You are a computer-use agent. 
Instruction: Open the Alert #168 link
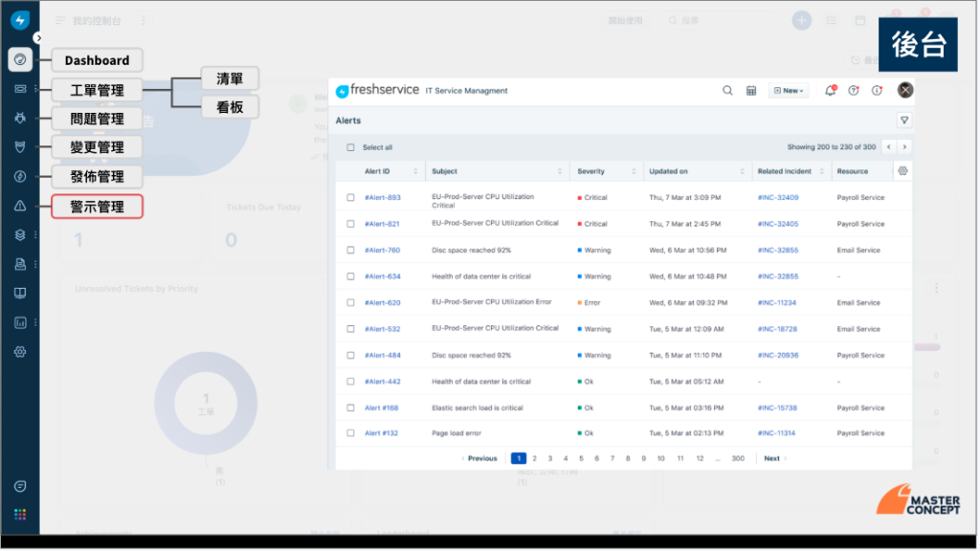pos(382,408)
